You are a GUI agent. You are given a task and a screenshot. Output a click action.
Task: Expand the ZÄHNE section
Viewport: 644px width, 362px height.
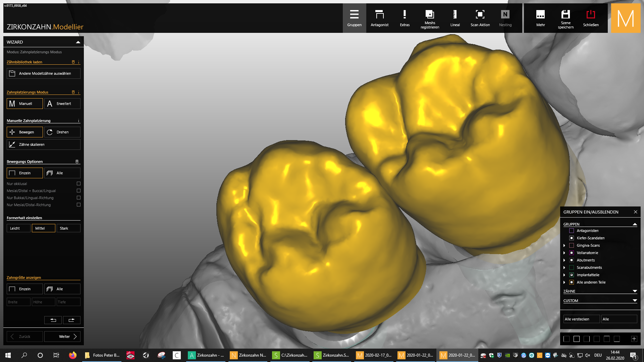[635, 291]
